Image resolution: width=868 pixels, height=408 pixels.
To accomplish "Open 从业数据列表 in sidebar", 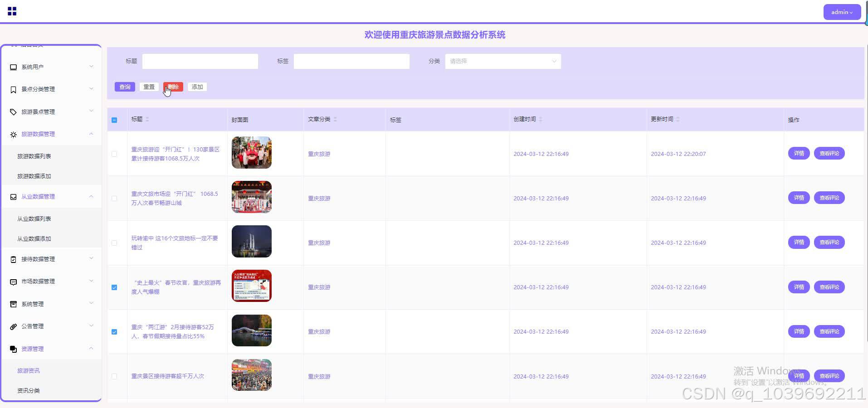I will click(34, 219).
